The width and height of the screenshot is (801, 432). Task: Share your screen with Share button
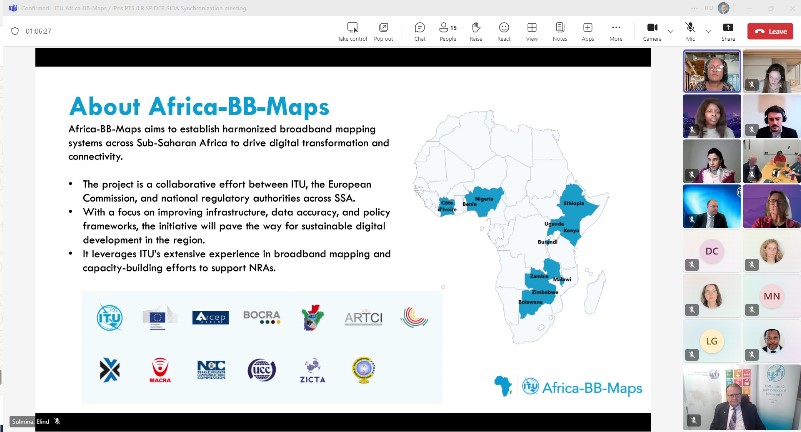[728, 31]
